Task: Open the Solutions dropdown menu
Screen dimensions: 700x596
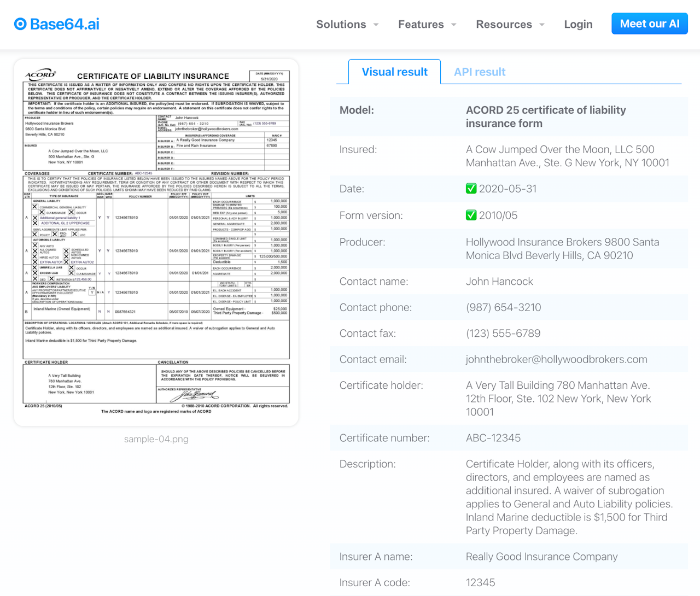Action: [x=347, y=25]
